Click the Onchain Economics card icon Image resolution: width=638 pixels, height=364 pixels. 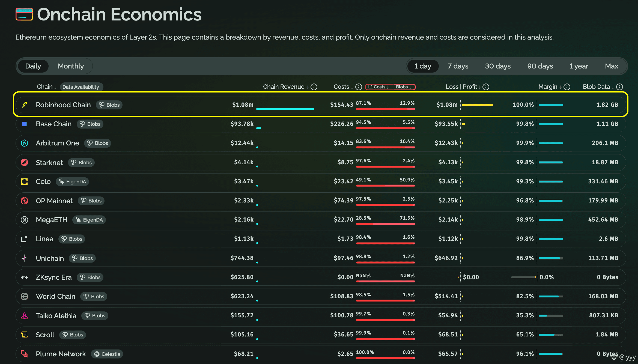[x=24, y=14]
